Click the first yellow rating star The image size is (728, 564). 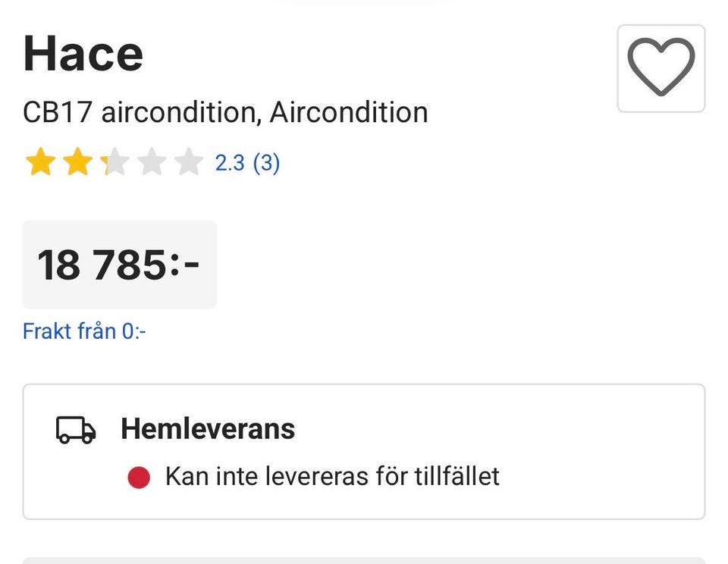tap(39, 162)
